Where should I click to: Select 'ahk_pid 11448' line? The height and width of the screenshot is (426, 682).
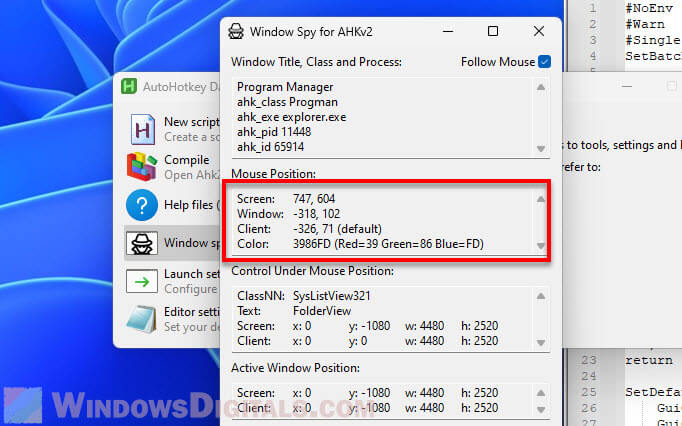tap(274, 132)
